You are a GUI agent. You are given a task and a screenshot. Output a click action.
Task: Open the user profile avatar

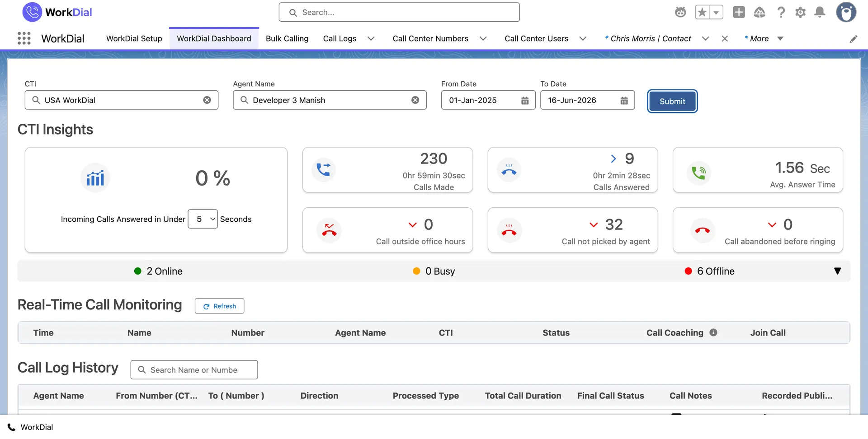tap(846, 12)
